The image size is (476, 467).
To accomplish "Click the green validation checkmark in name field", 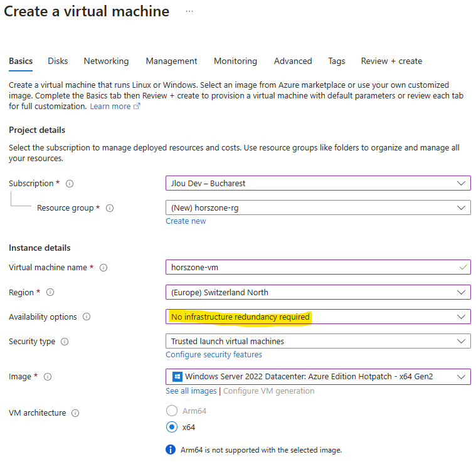I will coord(463,267).
